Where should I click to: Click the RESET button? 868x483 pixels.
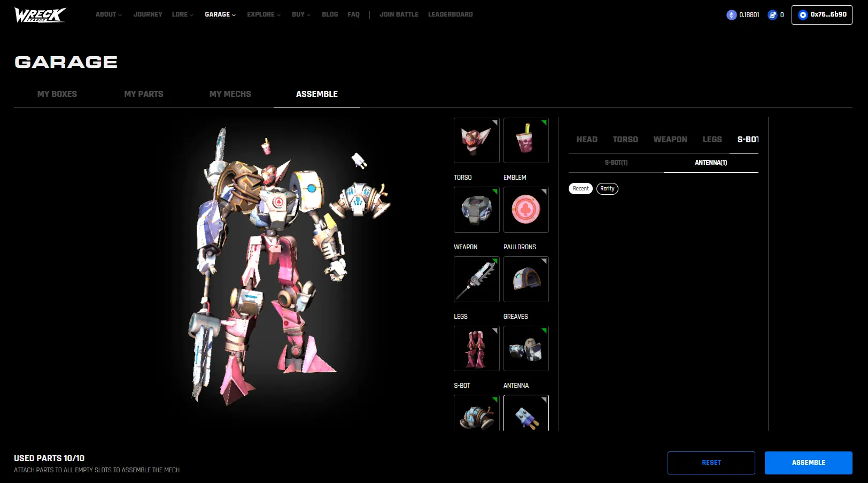click(711, 463)
